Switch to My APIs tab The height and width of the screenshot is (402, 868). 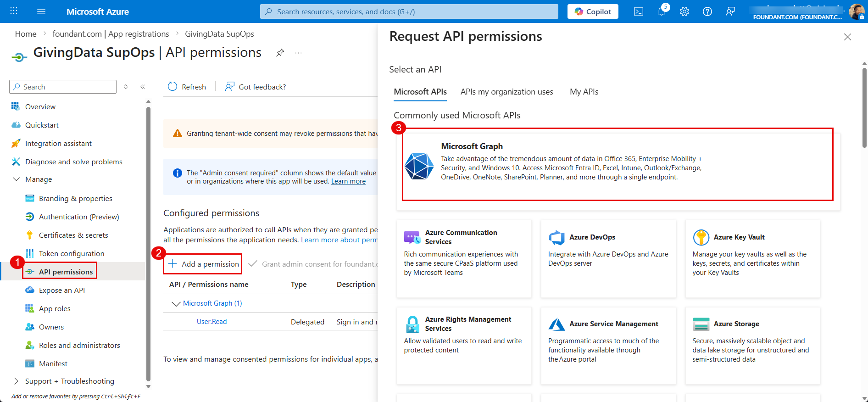click(584, 92)
